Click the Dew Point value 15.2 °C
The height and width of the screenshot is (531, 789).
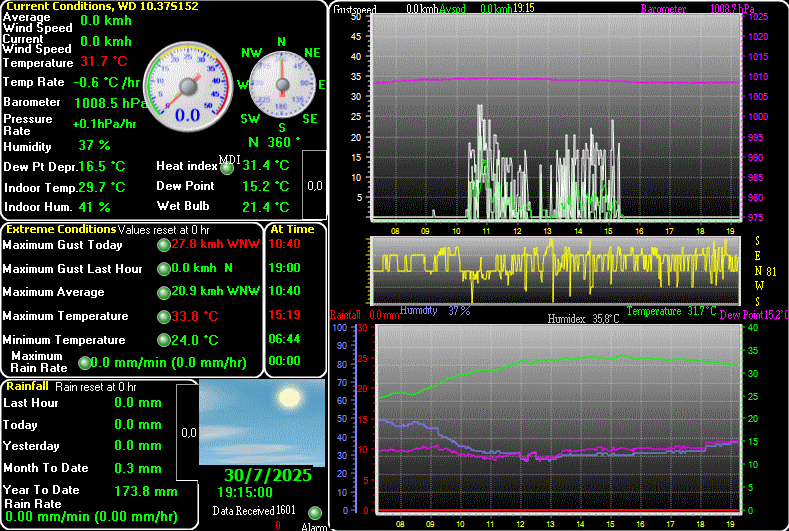click(266, 186)
